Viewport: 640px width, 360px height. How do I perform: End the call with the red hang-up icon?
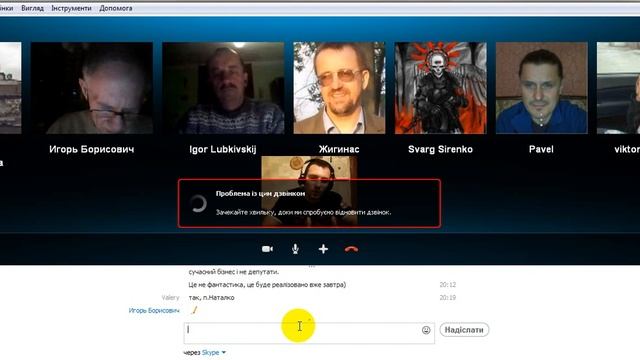351,249
